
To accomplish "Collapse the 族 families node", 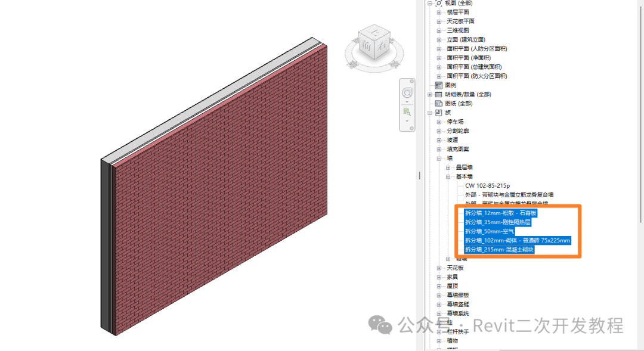I will click(430, 113).
